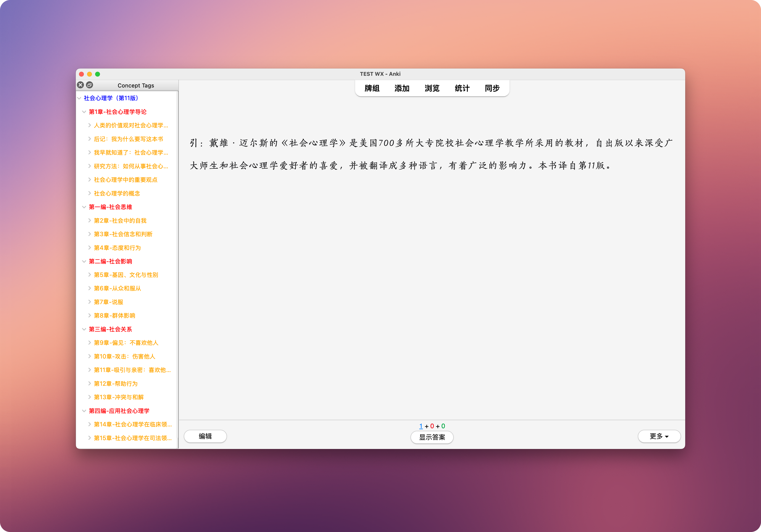
Task: Open the 统计 statistics tab
Action: click(462, 88)
